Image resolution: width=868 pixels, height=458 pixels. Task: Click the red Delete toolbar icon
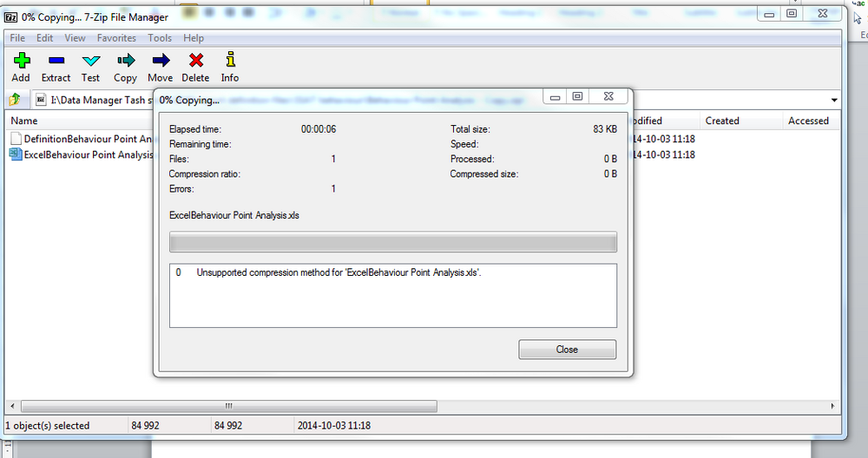click(x=196, y=61)
